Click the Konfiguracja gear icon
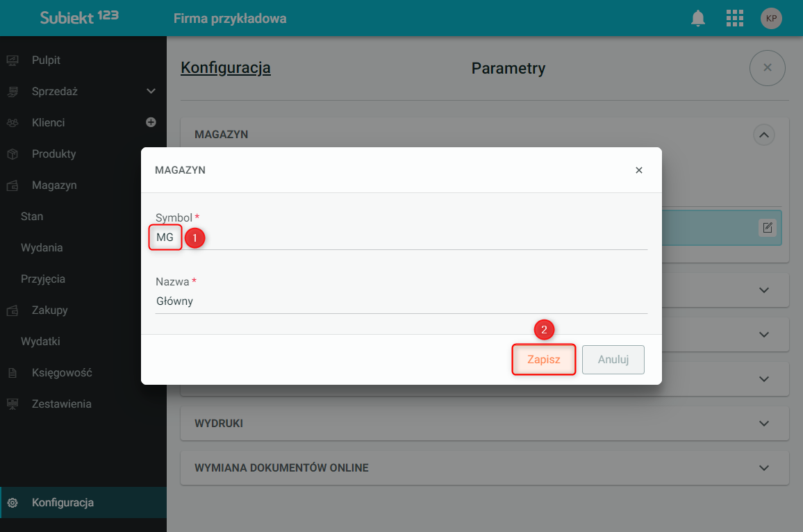This screenshot has height=532, width=803. point(13,503)
